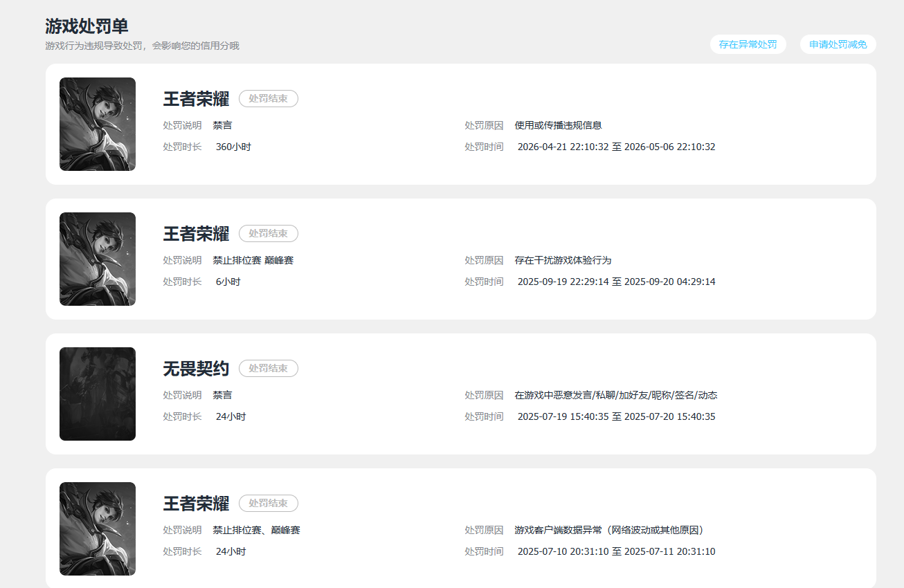This screenshot has height=588, width=904.
Task: Click duration value 6小时
Action: tap(228, 282)
